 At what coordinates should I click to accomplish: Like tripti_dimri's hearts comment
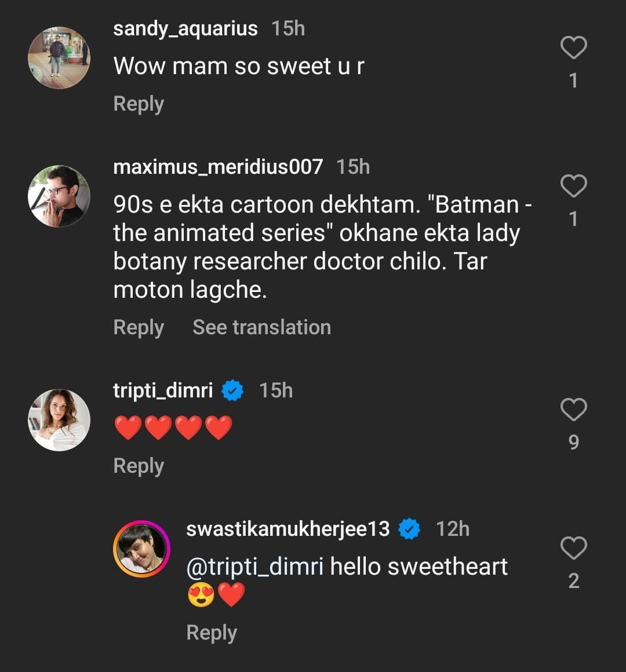point(573,410)
